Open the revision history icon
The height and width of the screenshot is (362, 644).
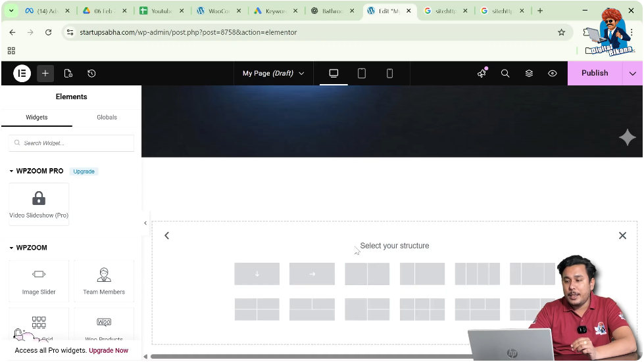[x=91, y=74]
